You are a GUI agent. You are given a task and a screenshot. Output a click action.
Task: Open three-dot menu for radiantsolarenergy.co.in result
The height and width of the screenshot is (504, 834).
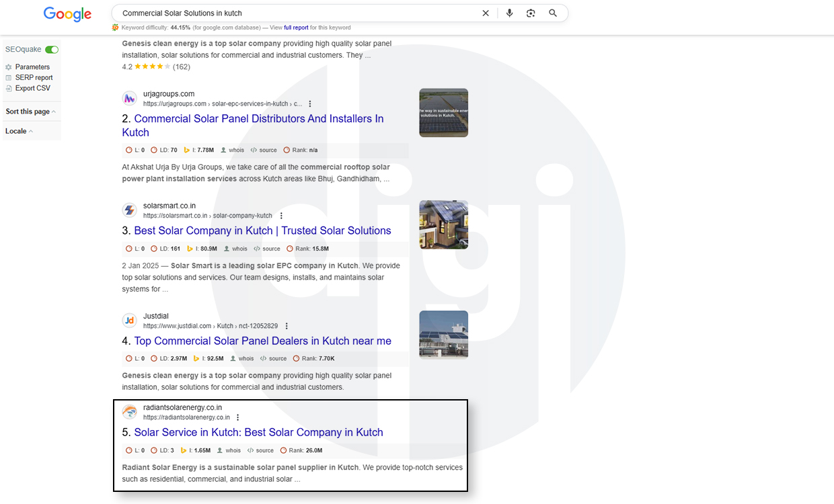[237, 417]
